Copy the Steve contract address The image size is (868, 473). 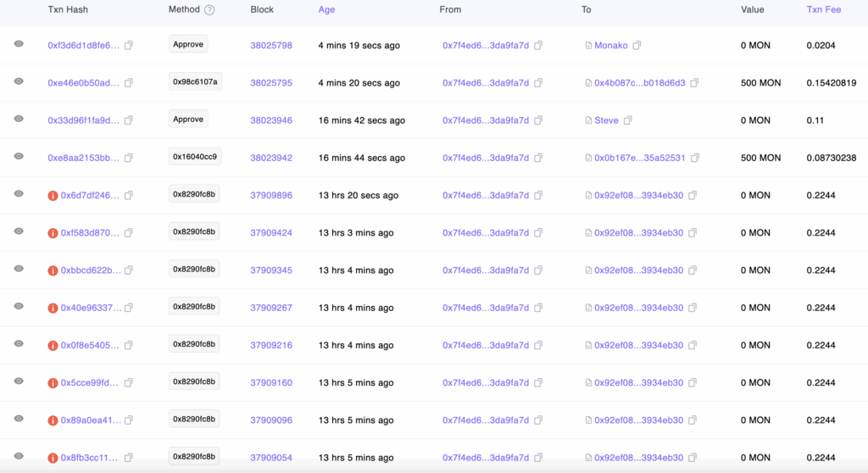coord(628,120)
